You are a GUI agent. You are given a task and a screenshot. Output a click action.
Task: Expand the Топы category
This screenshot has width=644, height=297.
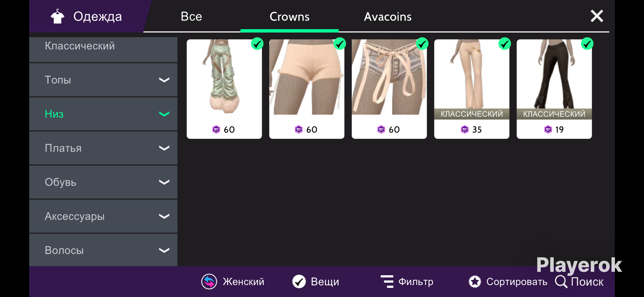tap(103, 80)
